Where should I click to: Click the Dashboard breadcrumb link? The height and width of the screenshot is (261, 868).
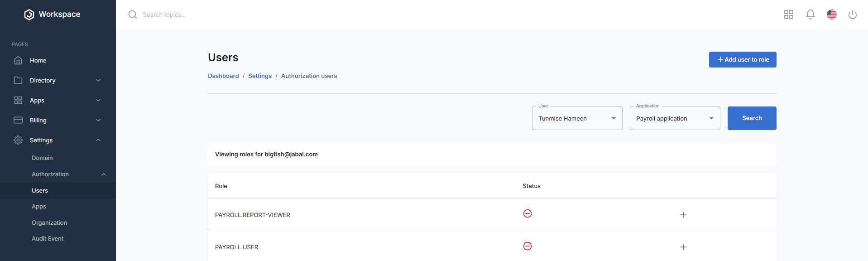[x=223, y=76]
